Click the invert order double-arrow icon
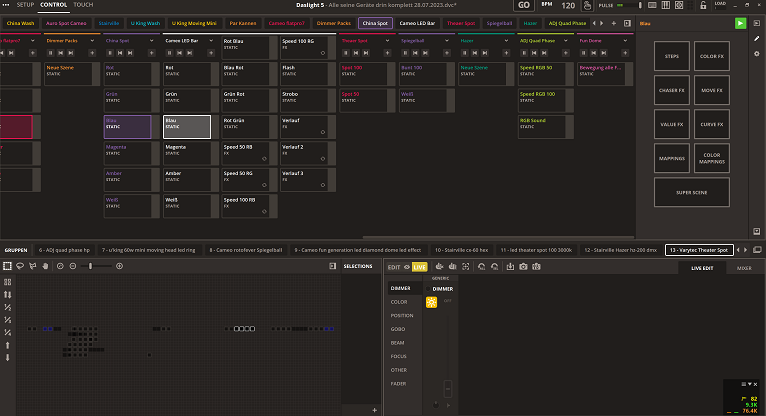This screenshot has height=416, width=766. (7, 294)
